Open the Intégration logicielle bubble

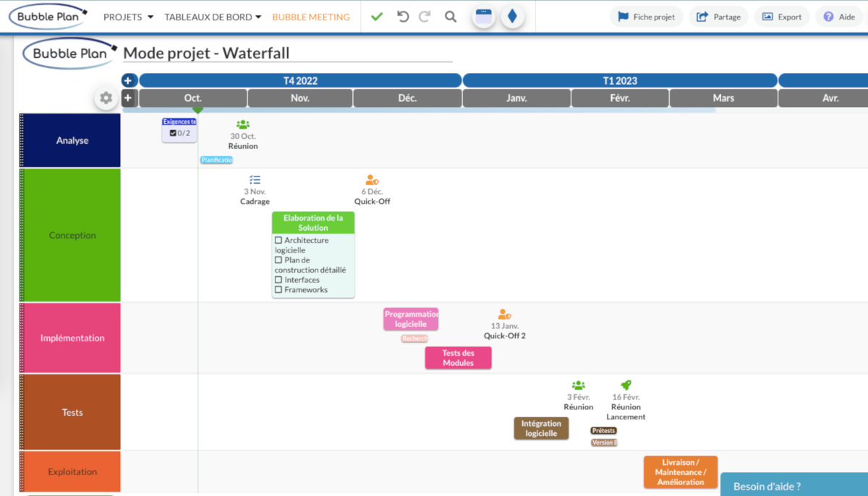[x=541, y=428]
